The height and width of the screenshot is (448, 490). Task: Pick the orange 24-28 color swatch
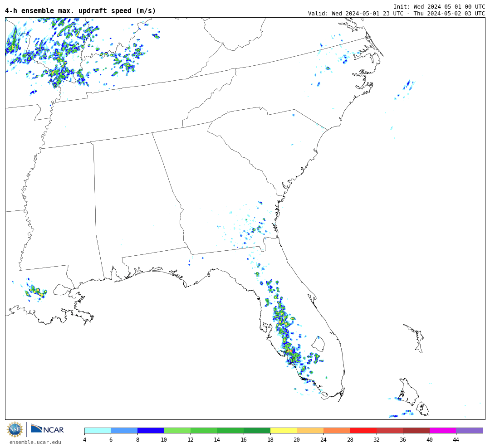tap(337, 430)
